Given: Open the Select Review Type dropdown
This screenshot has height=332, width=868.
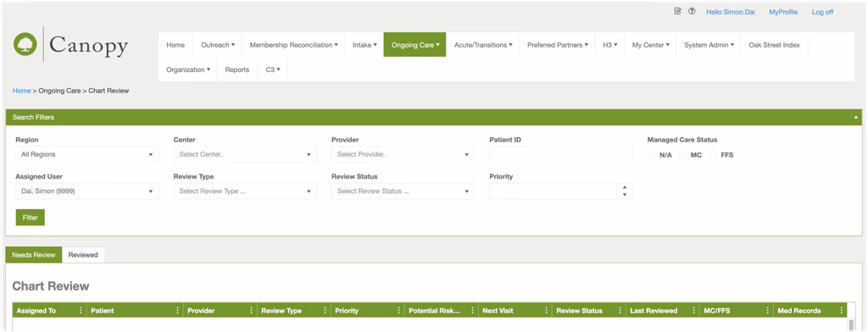Looking at the screenshot, I should tap(245, 191).
